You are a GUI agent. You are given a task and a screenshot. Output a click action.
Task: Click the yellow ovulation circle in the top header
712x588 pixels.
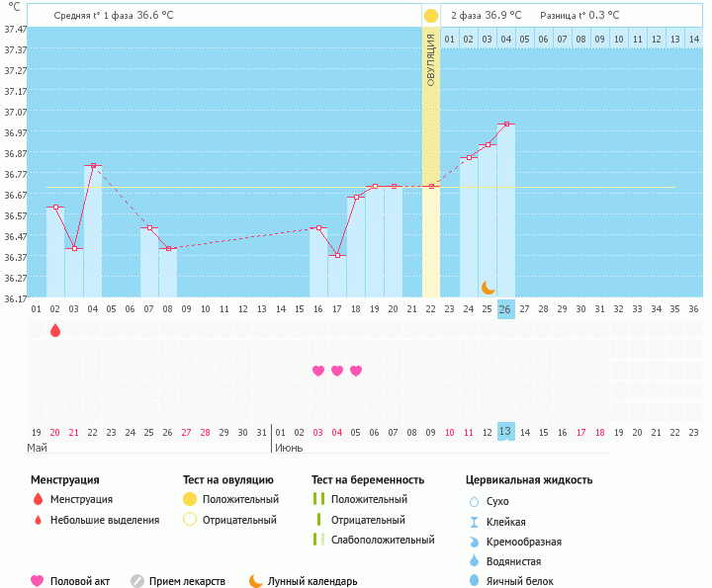(x=431, y=16)
